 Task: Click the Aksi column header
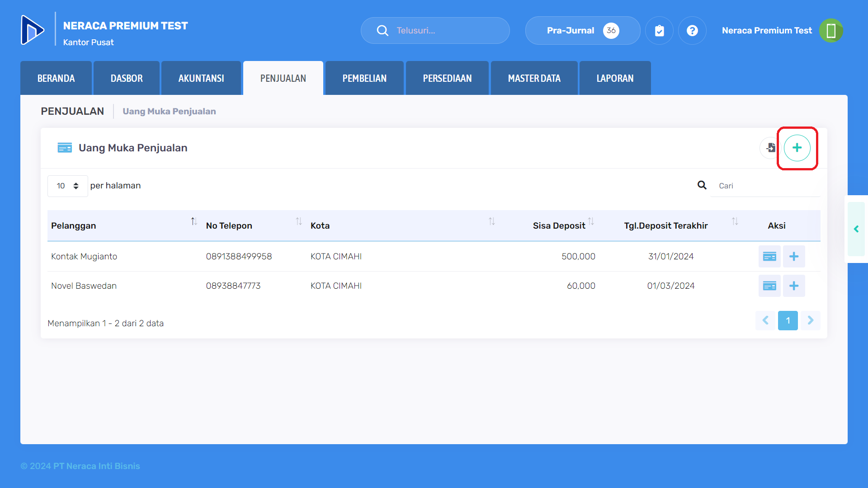click(776, 225)
